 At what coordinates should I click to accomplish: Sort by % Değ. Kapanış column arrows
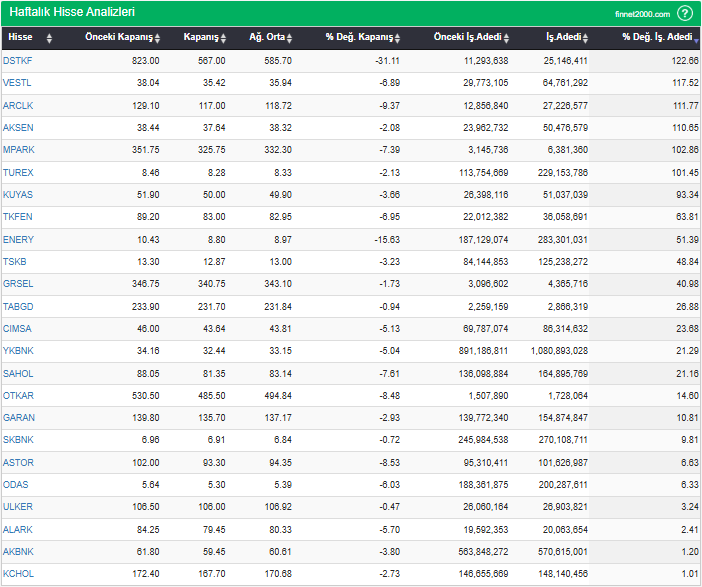(x=397, y=38)
